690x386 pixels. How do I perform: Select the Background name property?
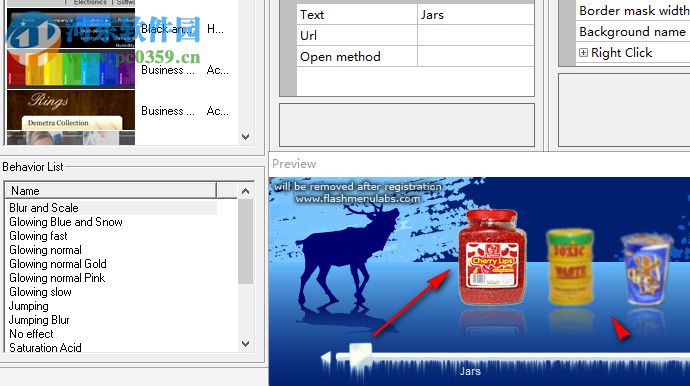632,32
